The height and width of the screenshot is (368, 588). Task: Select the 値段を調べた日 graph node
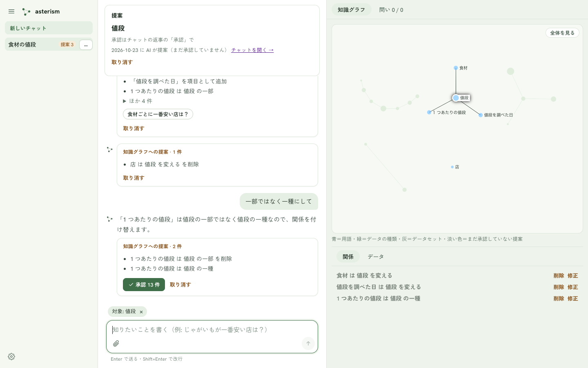coord(481,115)
